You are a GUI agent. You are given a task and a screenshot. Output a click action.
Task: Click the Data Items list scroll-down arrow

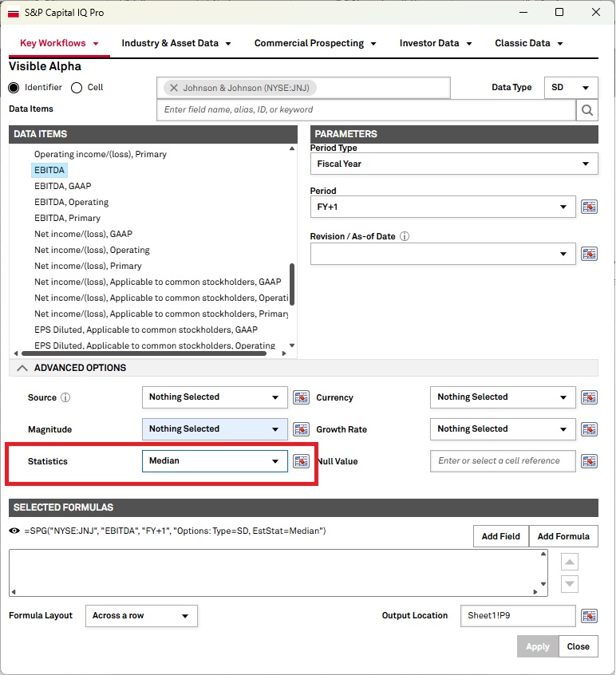tap(292, 345)
